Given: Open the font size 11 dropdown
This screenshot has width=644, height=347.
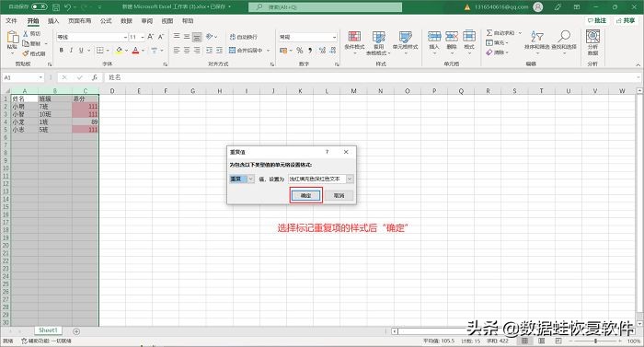Looking at the screenshot, I should [143, 37].
